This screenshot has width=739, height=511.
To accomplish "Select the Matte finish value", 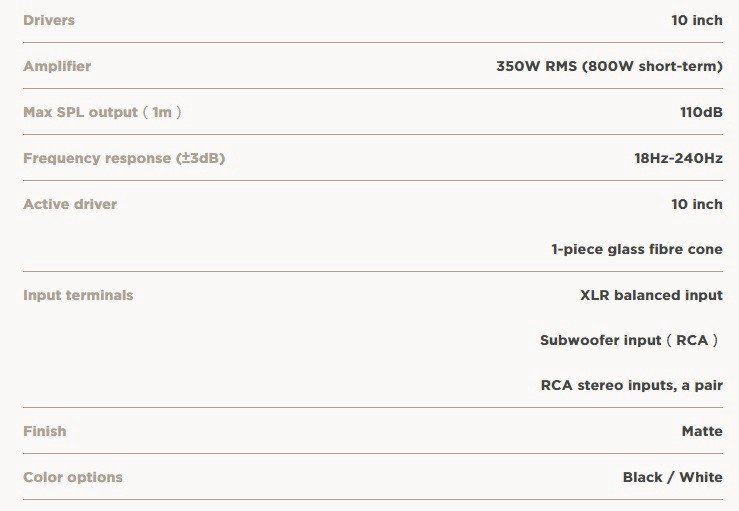I will 701,431.
